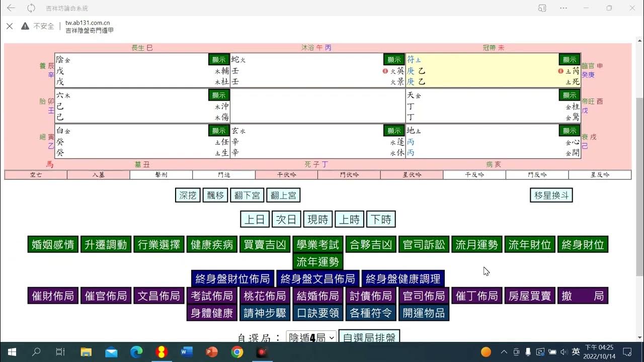Click 顯示 in the 六 palace

pos(219,95)
